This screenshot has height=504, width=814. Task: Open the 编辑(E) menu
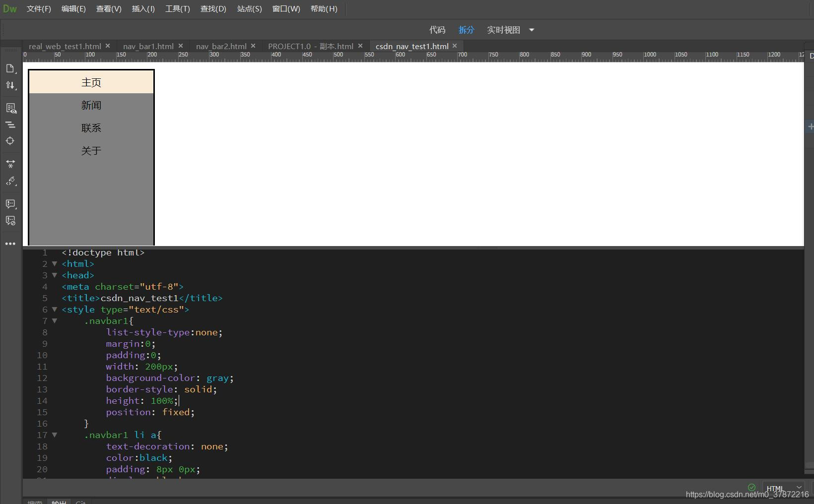point(73,9)
